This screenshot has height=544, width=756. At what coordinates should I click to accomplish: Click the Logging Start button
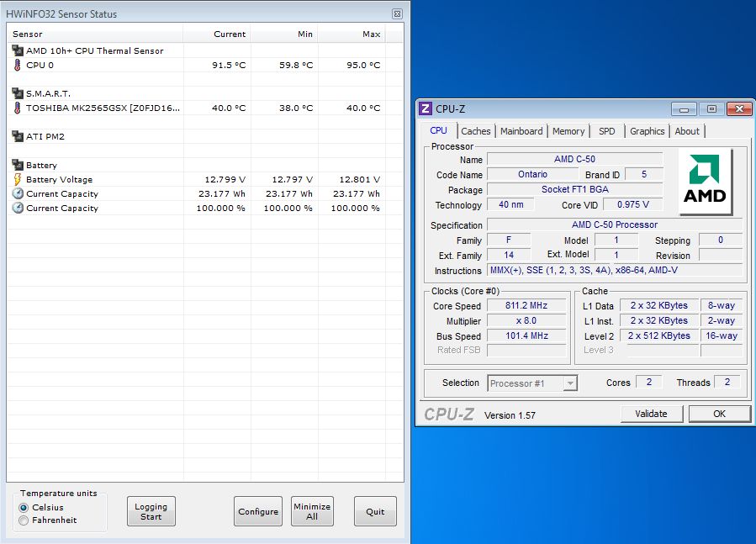click(x=151, y=511)
